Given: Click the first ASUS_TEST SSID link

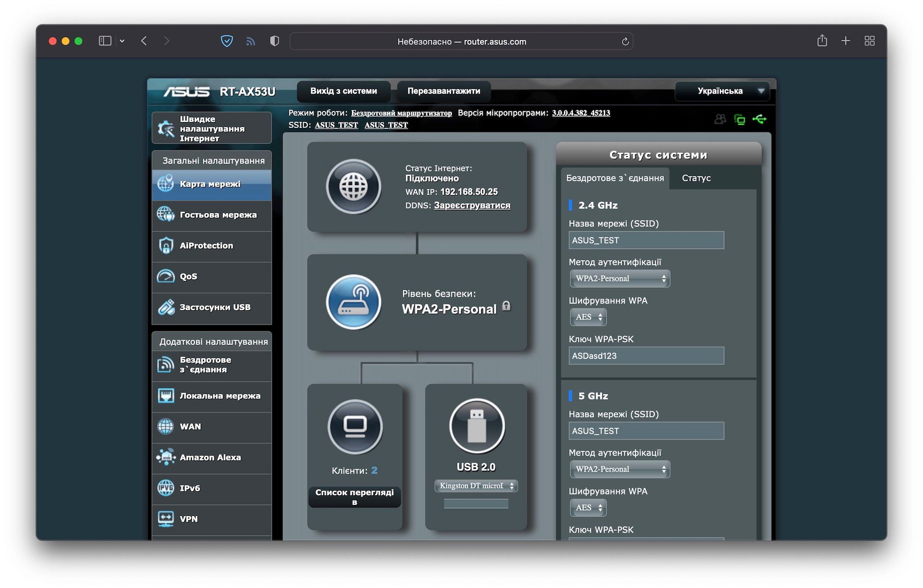Looking at the screenshot, I should (x=337, y=125).
